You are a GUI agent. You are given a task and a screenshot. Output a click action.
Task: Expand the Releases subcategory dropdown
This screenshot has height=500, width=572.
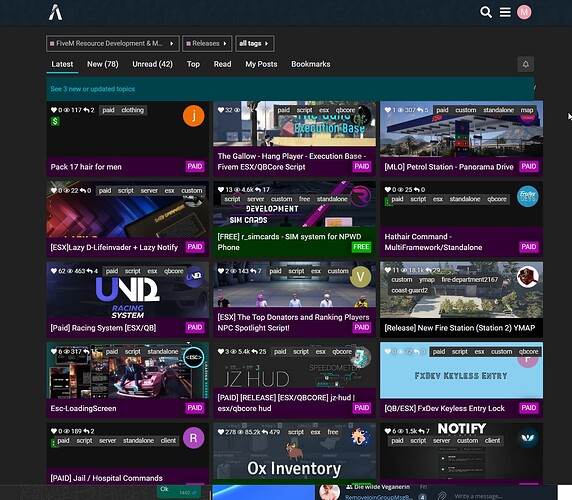(x=207, y=43)
